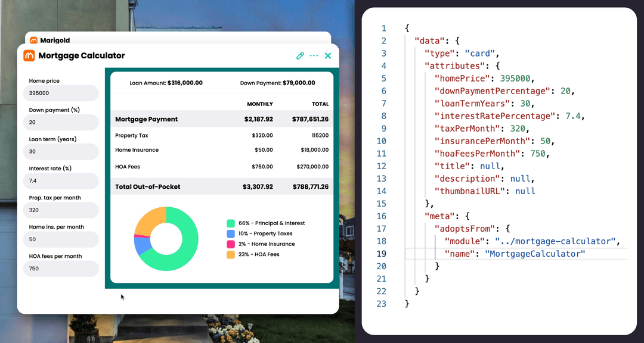Screen dimensions: 644x343
Task: Edit the Down payment (%) field
Action: pos(61,122)
